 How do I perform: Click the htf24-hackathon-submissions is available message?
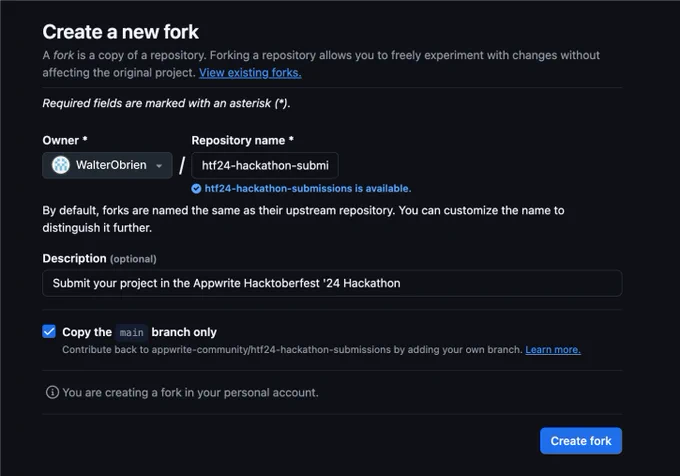[x=307, y=189]
